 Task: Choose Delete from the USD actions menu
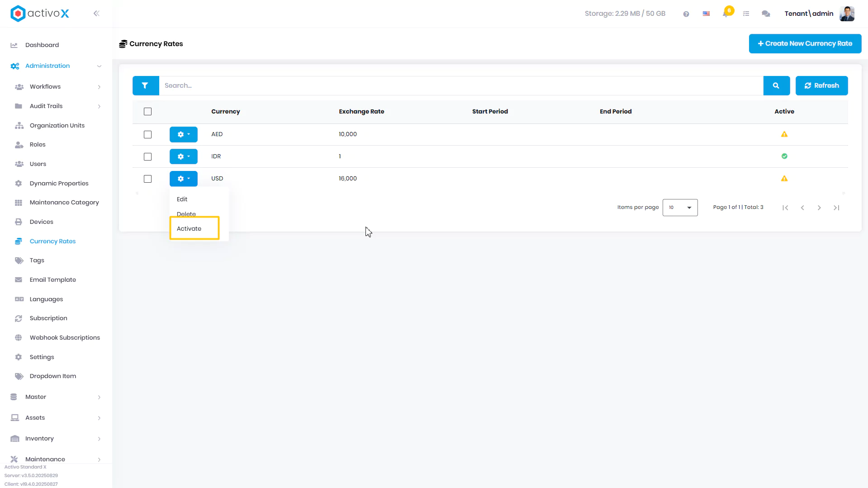(x=186, y=213)
